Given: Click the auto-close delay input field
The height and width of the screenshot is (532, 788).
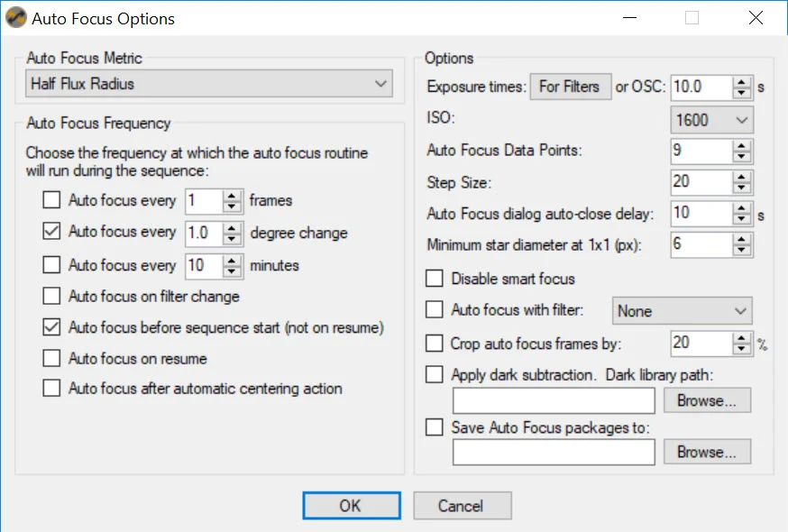Looking at the screenshot, I should [x=702, y=214].
